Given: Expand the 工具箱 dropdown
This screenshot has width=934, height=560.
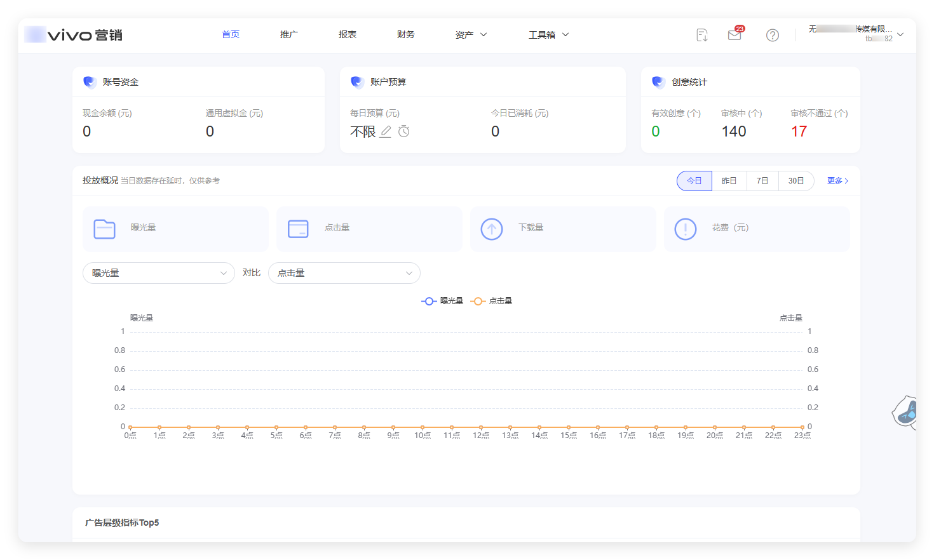Looking at the screenshot, I should [548, 34].
